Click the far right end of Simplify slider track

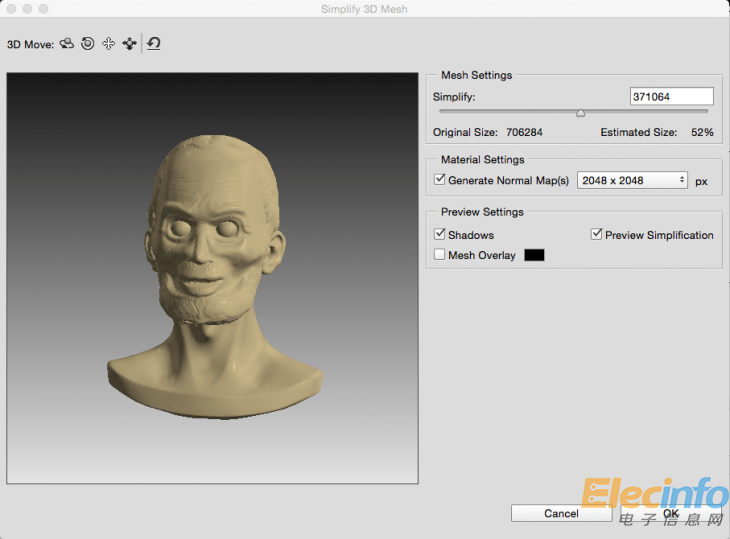(706, 112)
